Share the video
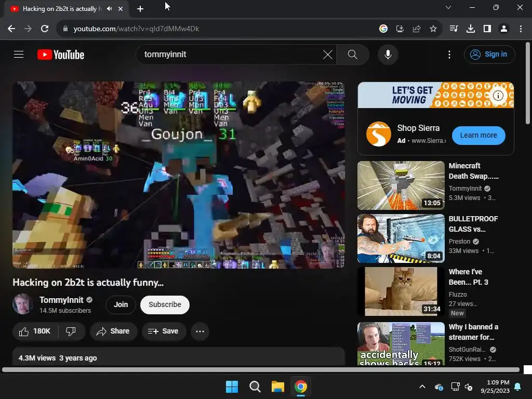This screenshot has width=532, height=399. pos(113,331)
